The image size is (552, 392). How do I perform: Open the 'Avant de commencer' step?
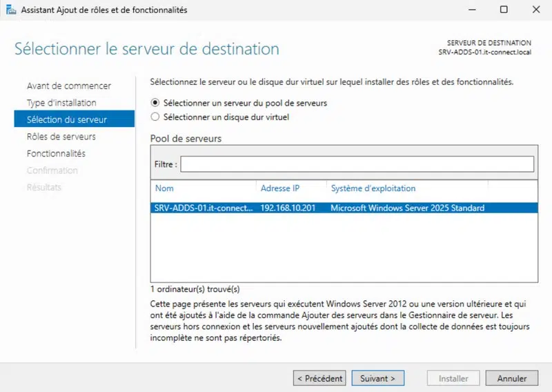coord(69,86)
